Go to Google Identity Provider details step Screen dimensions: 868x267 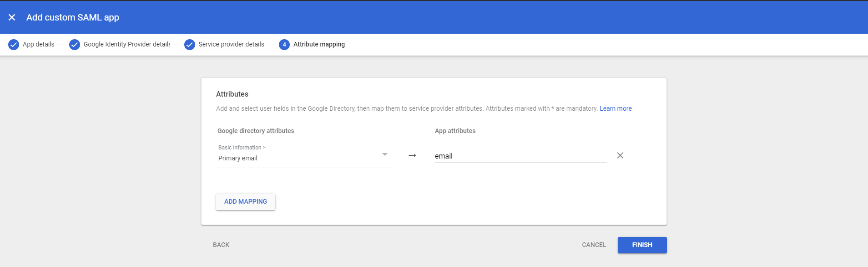click(126, 44)
